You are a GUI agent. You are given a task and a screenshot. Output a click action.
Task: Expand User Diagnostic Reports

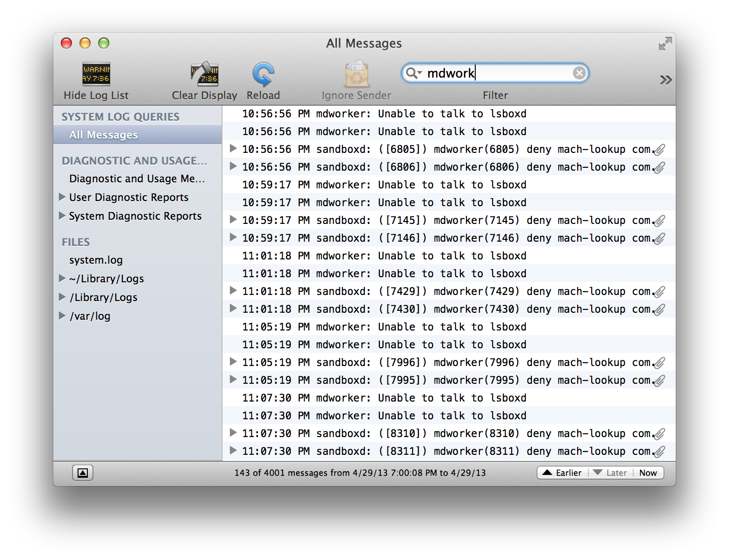click(x=62, y=197)
